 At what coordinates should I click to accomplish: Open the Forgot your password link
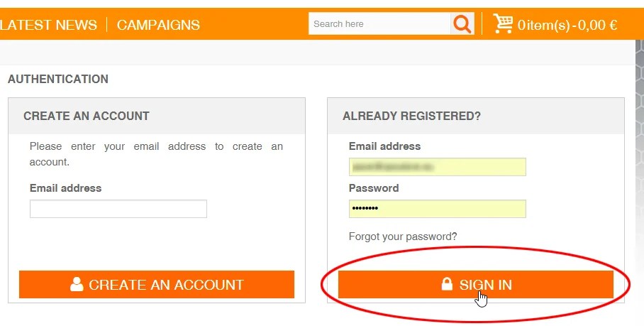[x=403, y=237]
